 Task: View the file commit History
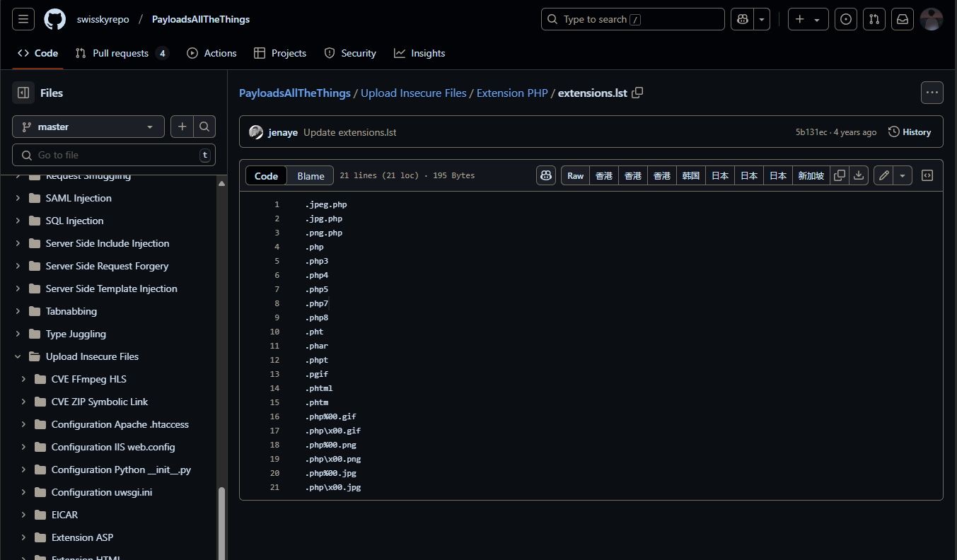coord(910,132)
